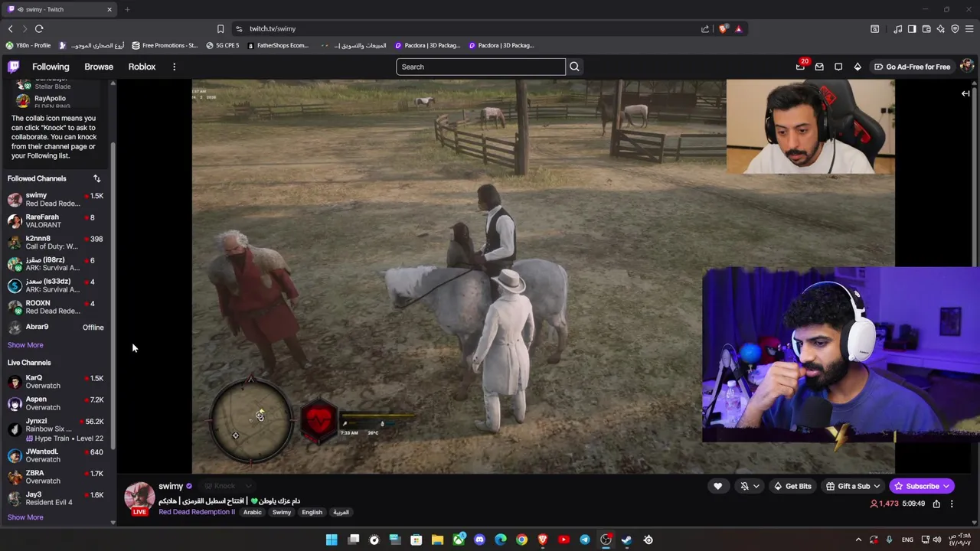Image resolution: width=980 pixels, height=551 pixels.
Task: Open the three-dot more menu beside Roblox
Action: coord(174,67)
